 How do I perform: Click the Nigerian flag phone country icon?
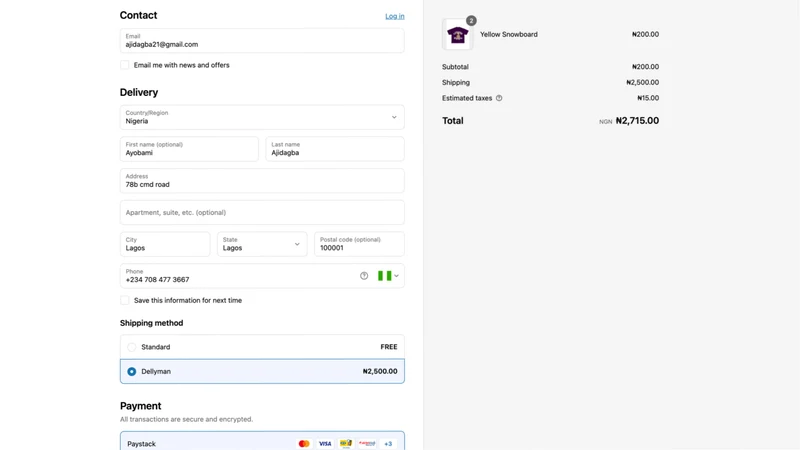pos(385,276)
